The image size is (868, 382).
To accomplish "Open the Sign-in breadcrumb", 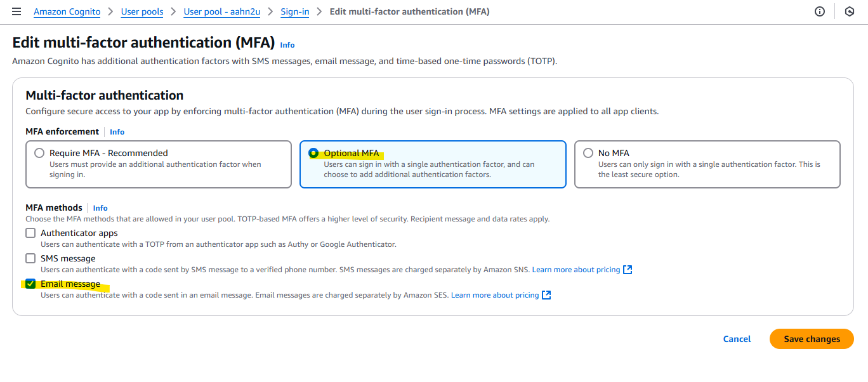I will click(x=294, y=11).
